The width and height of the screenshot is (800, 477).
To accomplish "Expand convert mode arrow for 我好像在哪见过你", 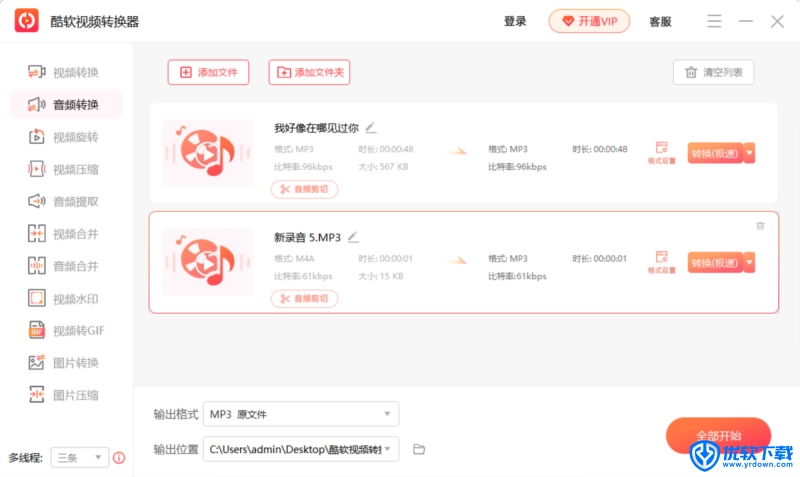I will 749,153.
